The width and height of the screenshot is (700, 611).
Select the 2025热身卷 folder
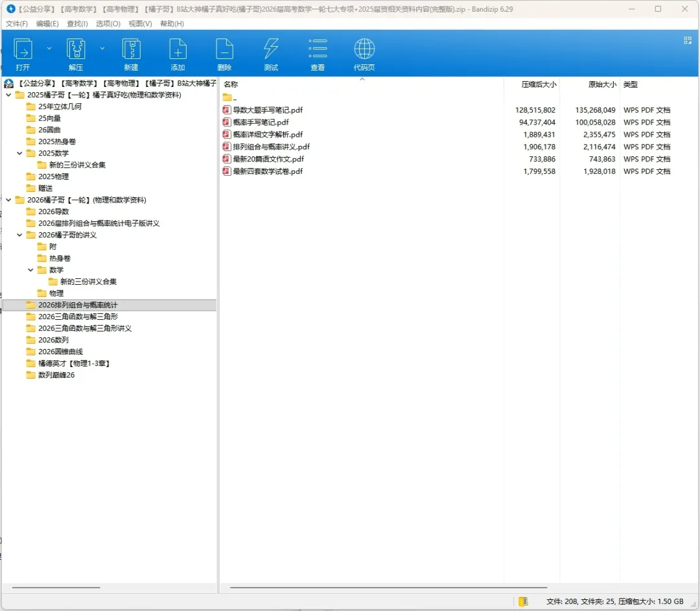[x=51, y=141]
